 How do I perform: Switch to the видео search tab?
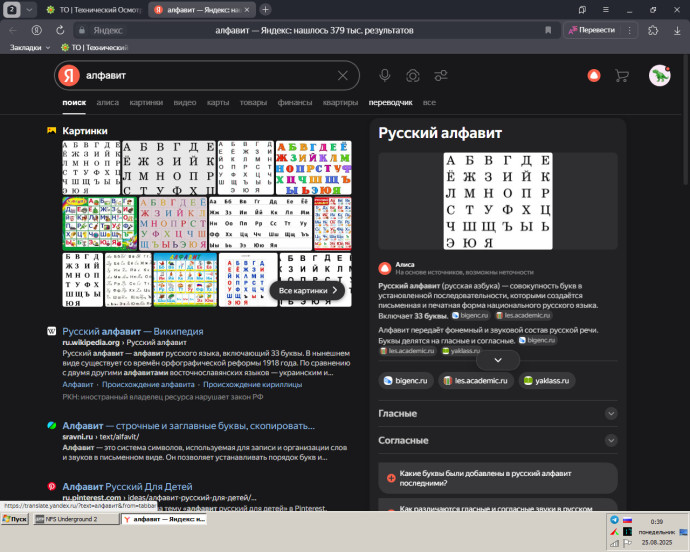pyautogui.click(x=185, y=103)
